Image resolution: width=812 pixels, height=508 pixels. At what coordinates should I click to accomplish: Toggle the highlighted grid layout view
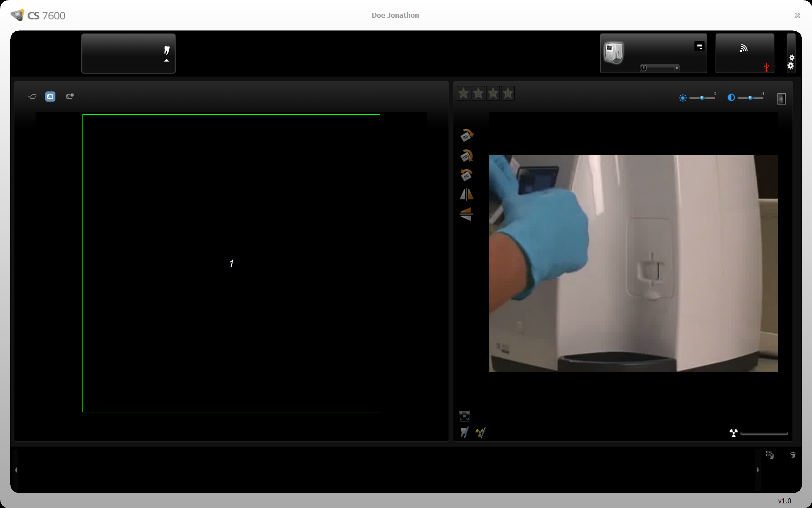(x=50, y=97)
